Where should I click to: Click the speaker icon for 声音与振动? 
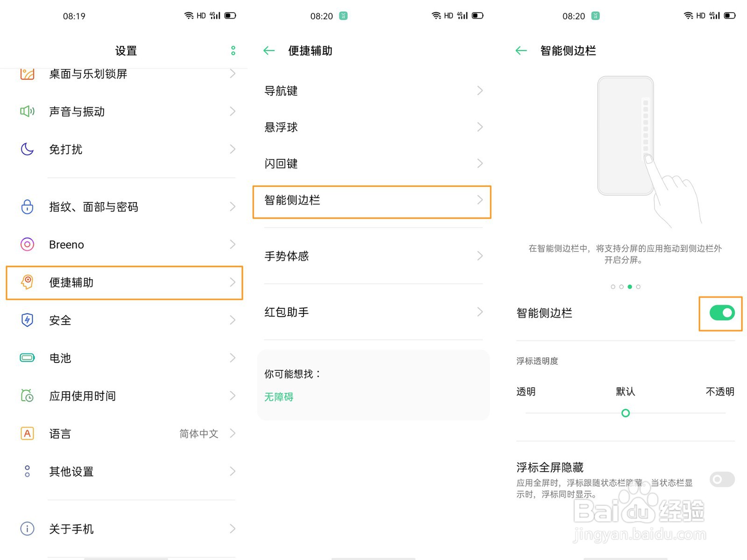pos(28,111)
